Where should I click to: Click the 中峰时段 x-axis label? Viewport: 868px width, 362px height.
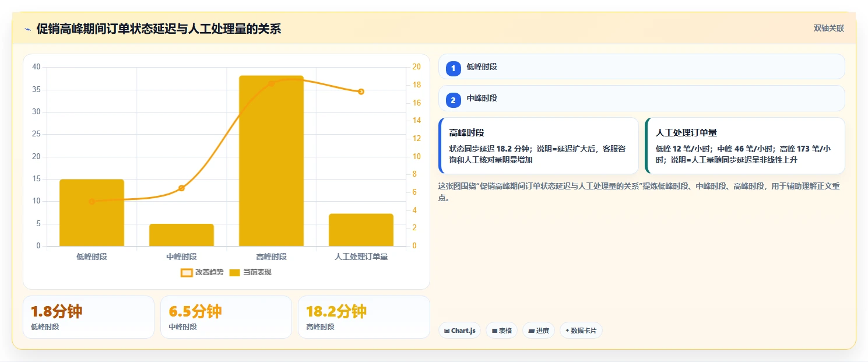coord(181,256)
